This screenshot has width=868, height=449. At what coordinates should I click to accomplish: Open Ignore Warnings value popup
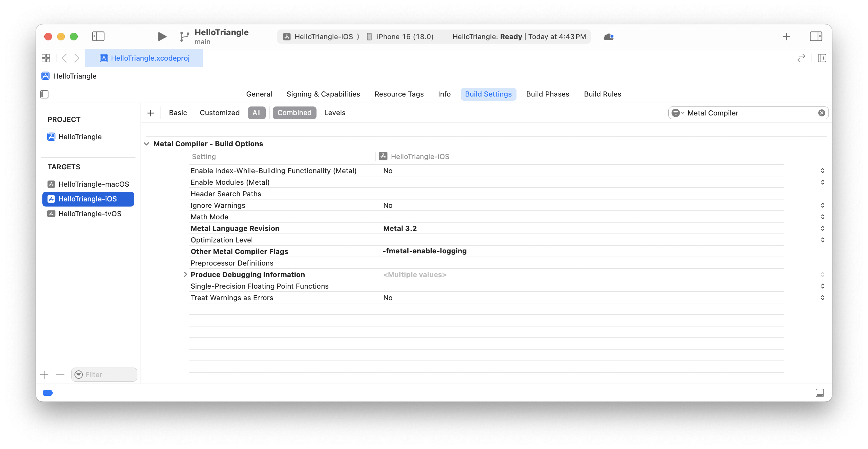pyautogui.click(x=822, y=205)
